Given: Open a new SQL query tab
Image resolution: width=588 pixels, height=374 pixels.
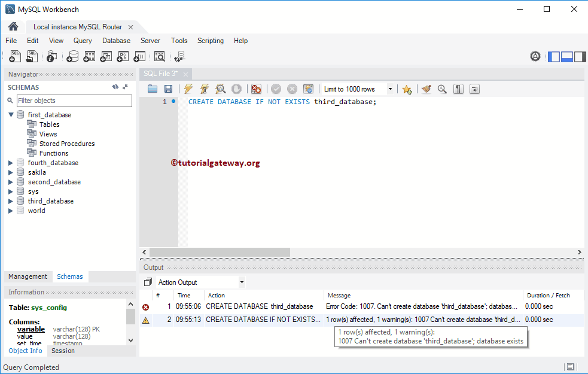Looking at the screenshot, I should coord(14,56).
